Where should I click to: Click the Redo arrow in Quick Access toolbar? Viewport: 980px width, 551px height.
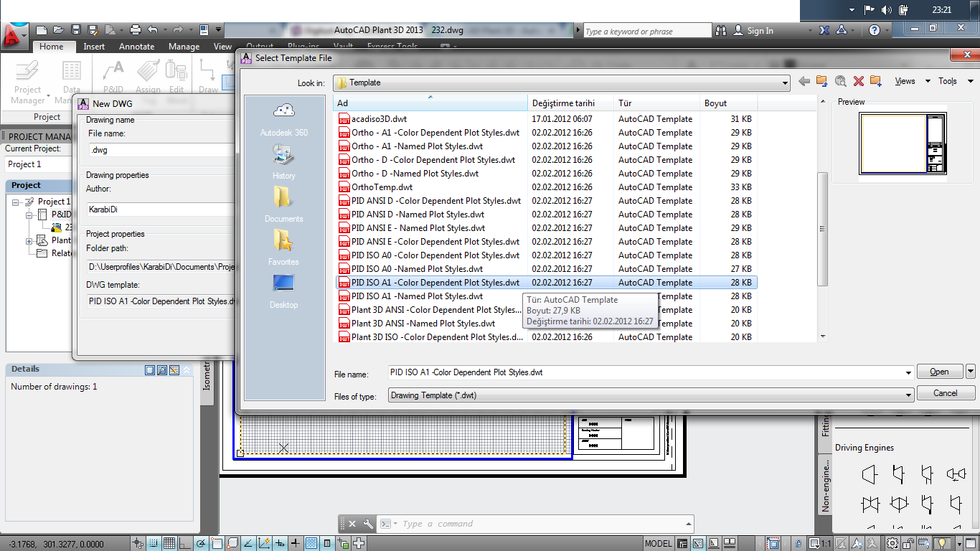tap(179, 30)
